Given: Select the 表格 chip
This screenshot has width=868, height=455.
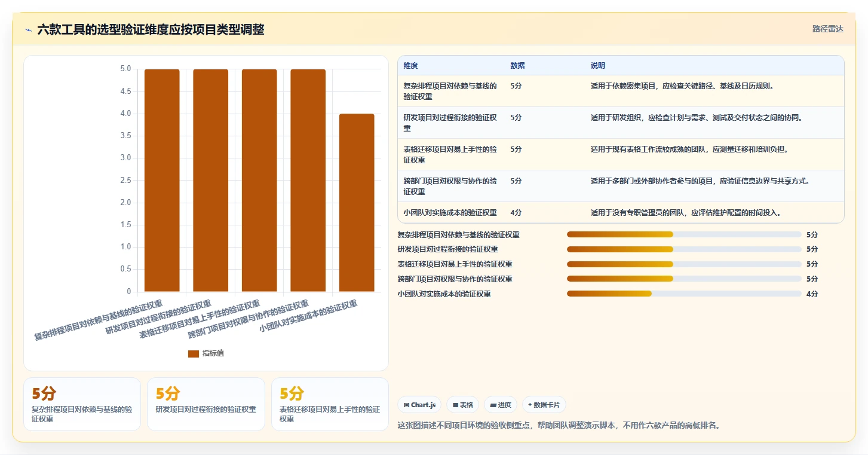Looking at the screenshot, I should (462, 405).
